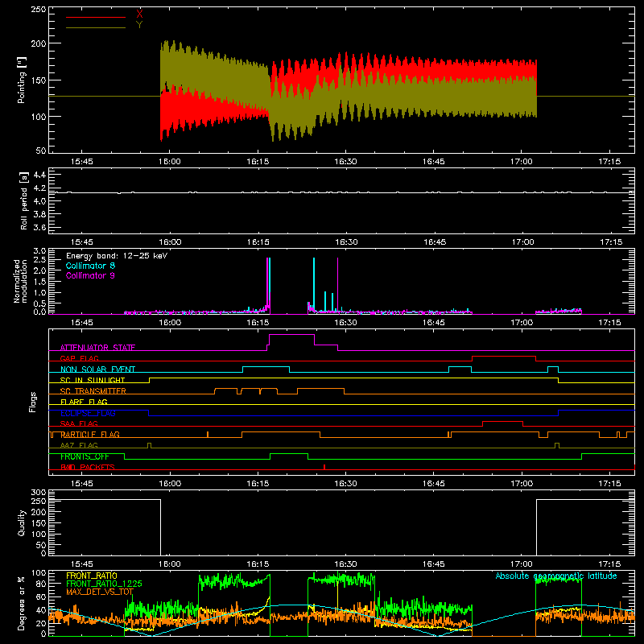Click the 'Energy band: 12-25 keV' annotation
644x644 pixels.
coord(117,256)
